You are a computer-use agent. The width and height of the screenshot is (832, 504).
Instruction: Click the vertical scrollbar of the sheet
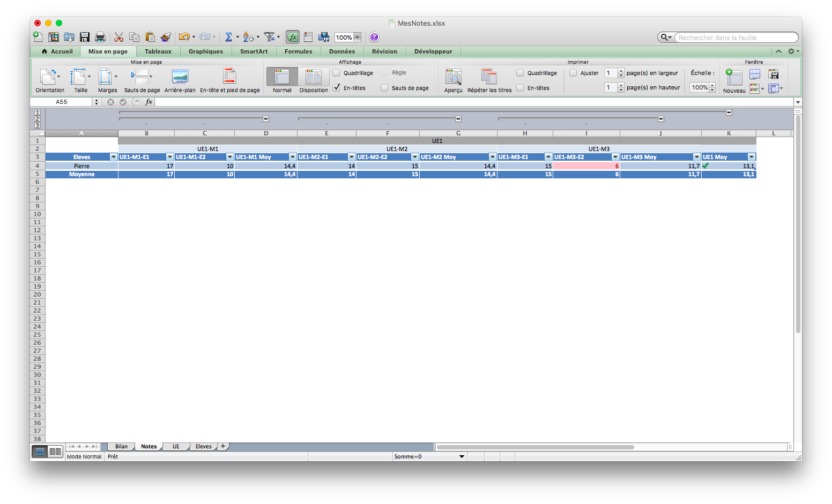(798, 225)
